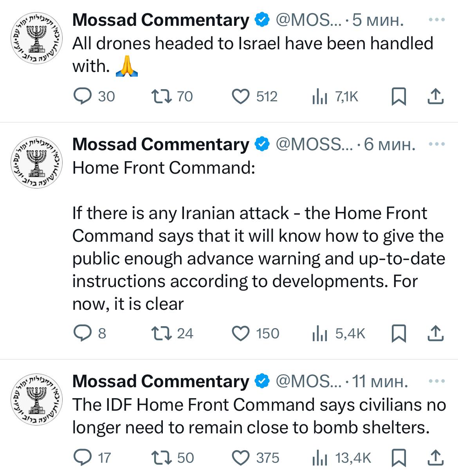Like the tweet with 150 likes
The height and width of the screenshot is (476, 458).
click(241, 333)
